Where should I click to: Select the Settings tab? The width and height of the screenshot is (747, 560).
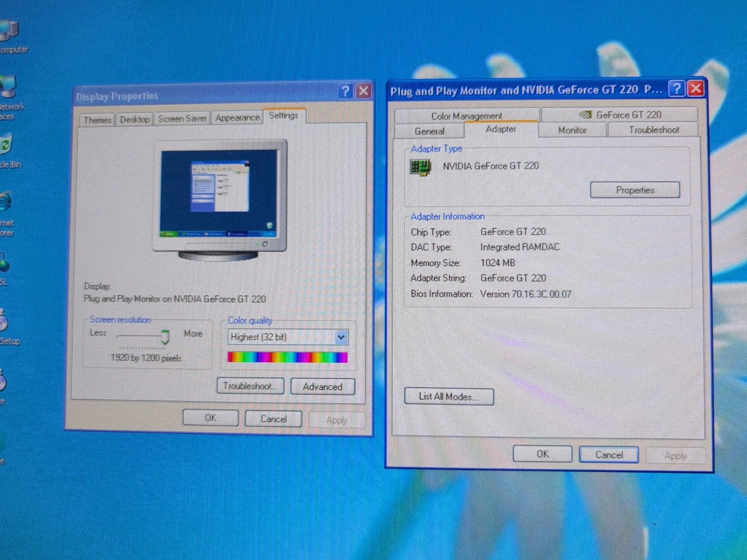[x=283, y=116]
